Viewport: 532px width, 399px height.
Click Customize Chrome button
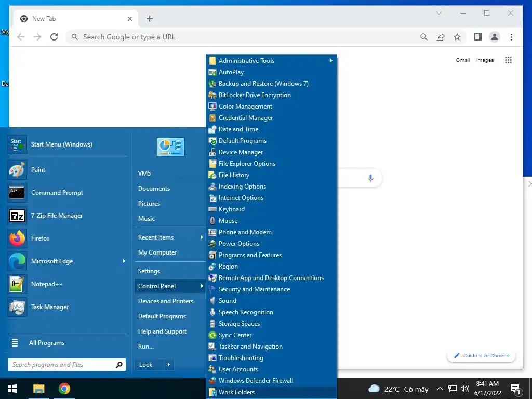click(482, 355)
